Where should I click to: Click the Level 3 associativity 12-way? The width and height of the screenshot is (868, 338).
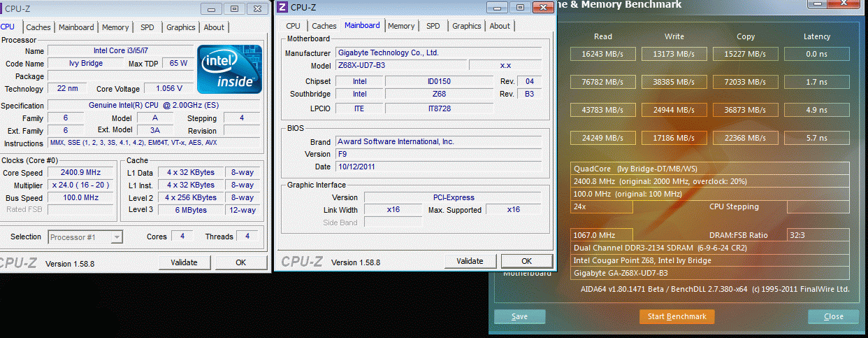[x=243, y=210]
